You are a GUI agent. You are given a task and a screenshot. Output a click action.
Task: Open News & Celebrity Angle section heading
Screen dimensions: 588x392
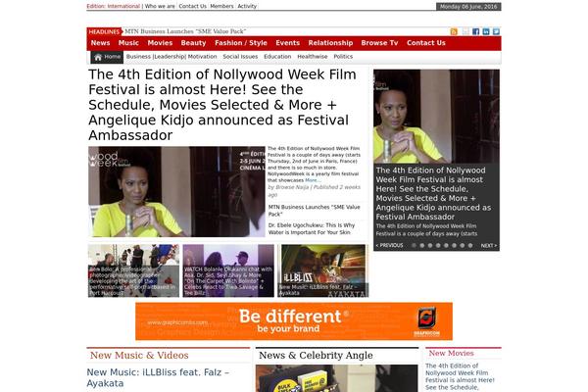[316, 355]
